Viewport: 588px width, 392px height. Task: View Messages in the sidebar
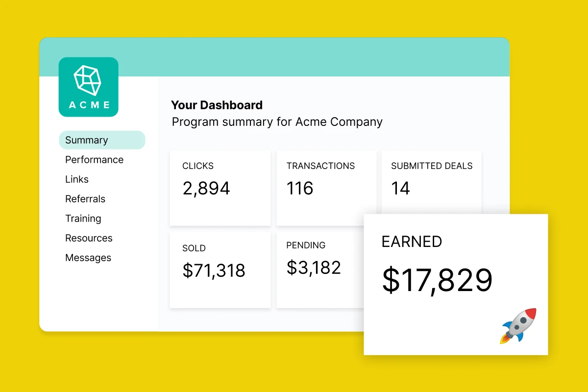click(x=88, y=258)
